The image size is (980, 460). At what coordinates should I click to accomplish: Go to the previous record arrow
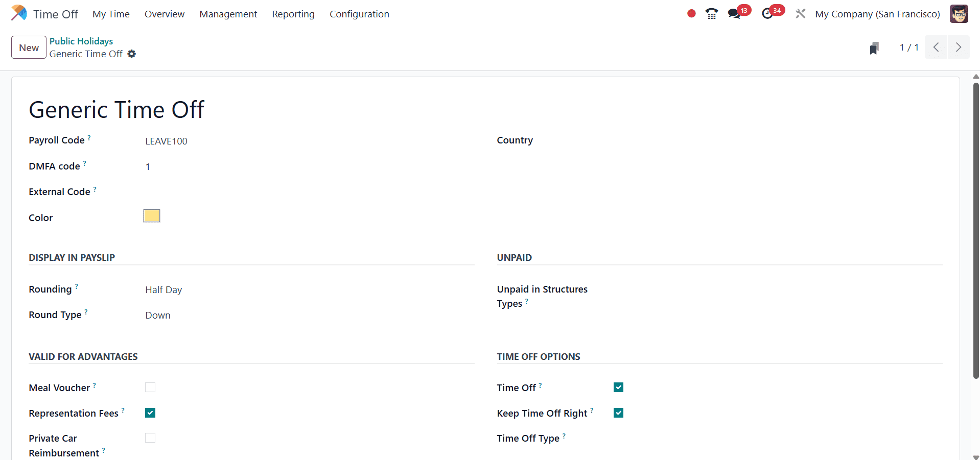point(936,47)
